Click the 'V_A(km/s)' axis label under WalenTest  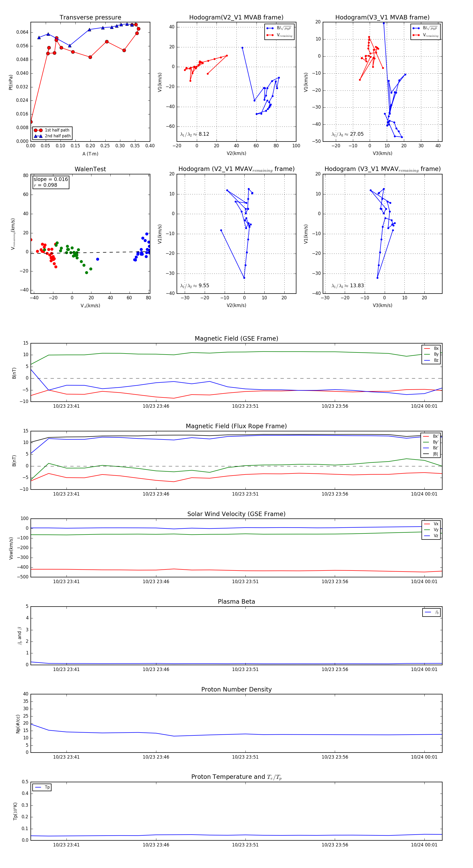click(x=90, y=306)
